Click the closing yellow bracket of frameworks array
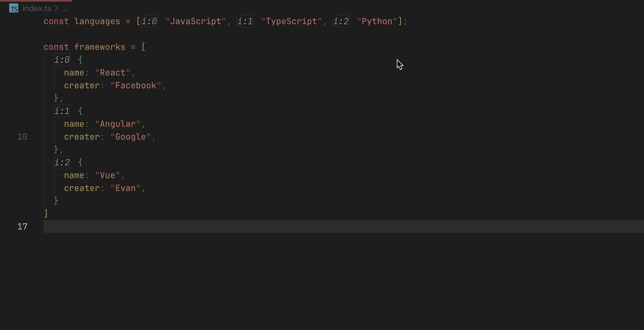Viewport: 644px width, 330px height. point(46,213)
